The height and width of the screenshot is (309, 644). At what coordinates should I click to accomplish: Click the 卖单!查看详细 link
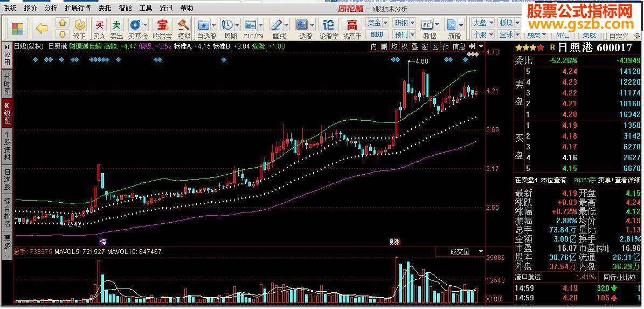coord(618,180)
